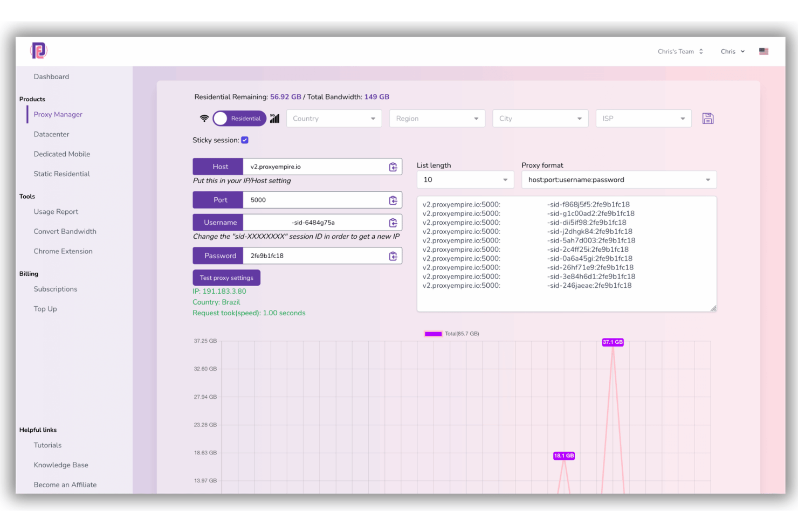Image resolution: width=798 pixels, height=532 pixels.
Task: Click the WiFi residential icon
Action: point(204,119)
